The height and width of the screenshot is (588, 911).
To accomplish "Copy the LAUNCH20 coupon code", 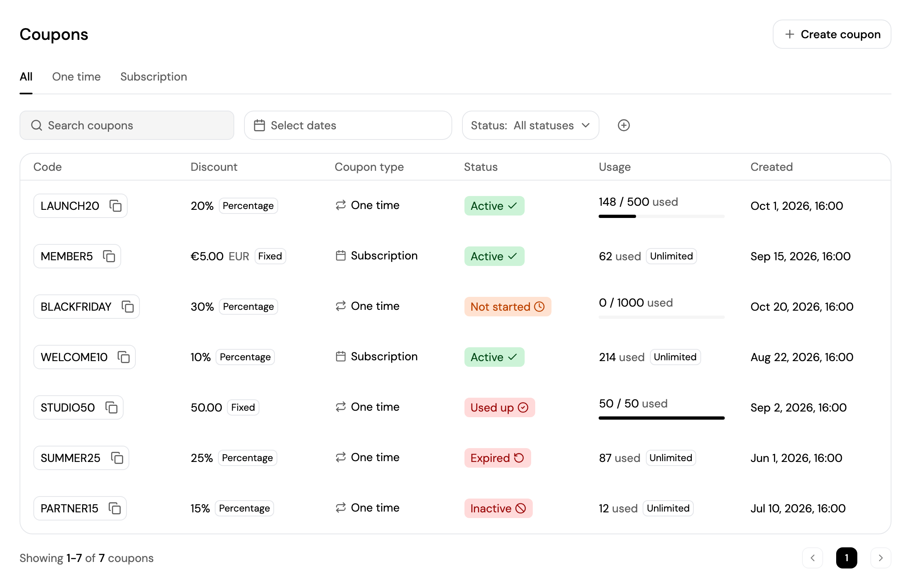I will pos(116,206).
